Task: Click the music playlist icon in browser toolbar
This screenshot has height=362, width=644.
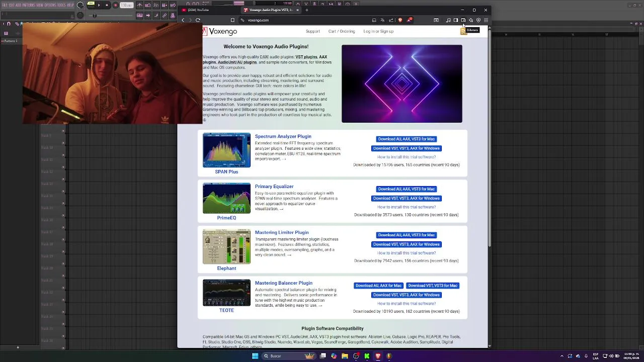Action: point(448,20)
